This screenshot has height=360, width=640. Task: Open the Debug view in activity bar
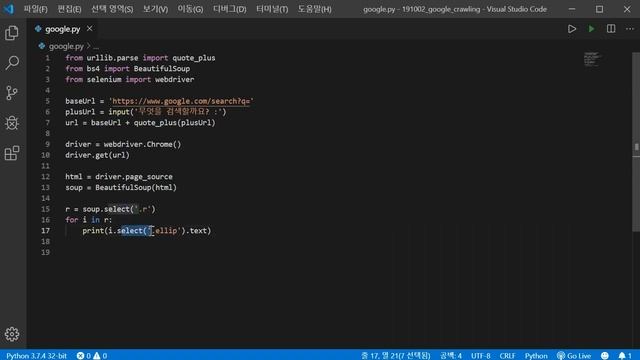[12, 123]
